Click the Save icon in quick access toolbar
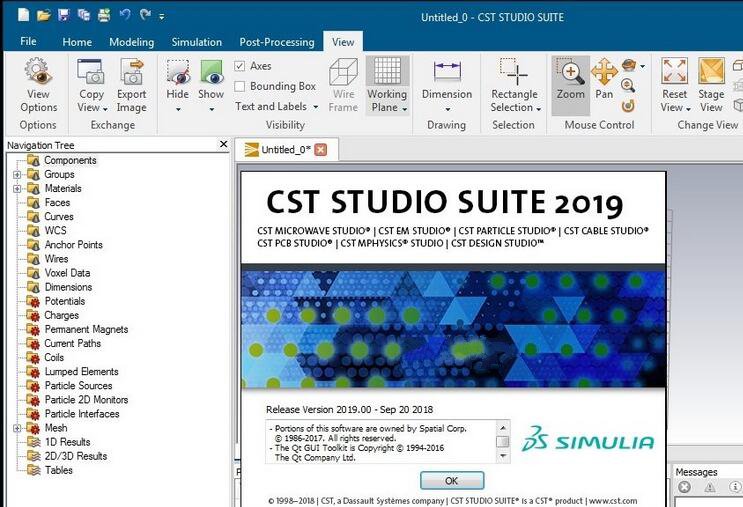 63,15
